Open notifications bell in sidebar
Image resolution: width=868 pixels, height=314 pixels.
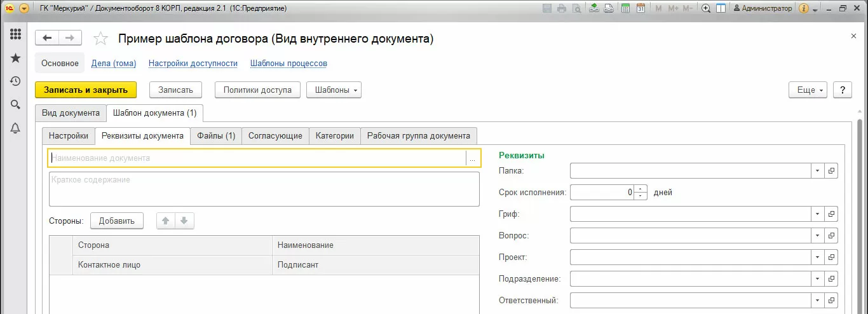tap(16, 128)
